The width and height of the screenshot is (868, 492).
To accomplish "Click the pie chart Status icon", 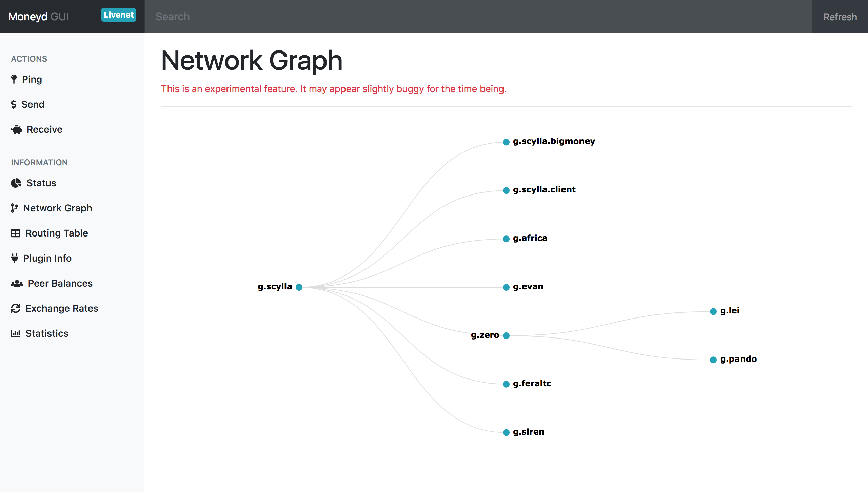I will [16, 183].
